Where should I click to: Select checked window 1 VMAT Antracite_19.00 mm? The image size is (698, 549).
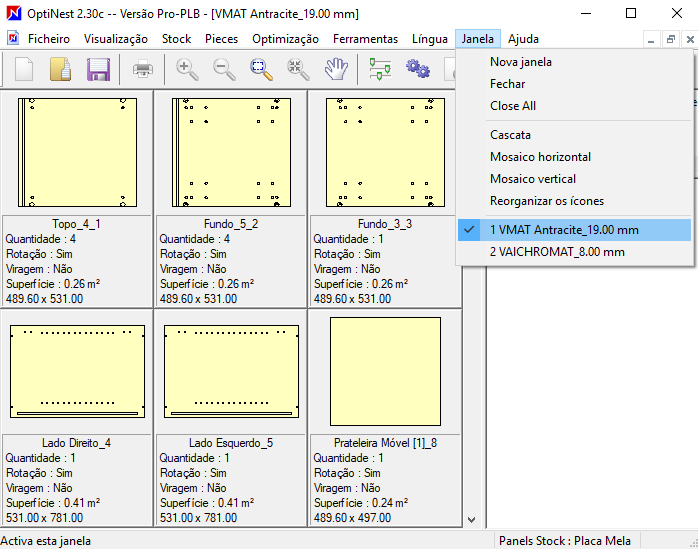564,230
